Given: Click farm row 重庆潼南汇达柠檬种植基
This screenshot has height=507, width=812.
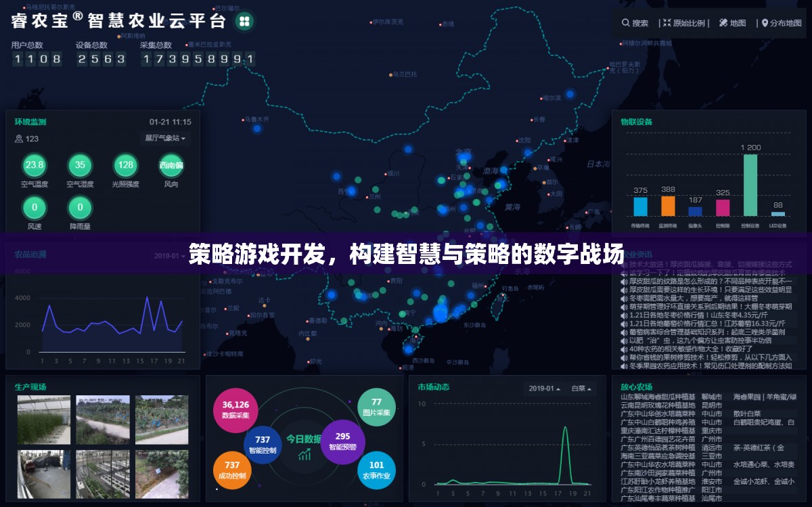Looking at the screenshot, I should 708,431.
